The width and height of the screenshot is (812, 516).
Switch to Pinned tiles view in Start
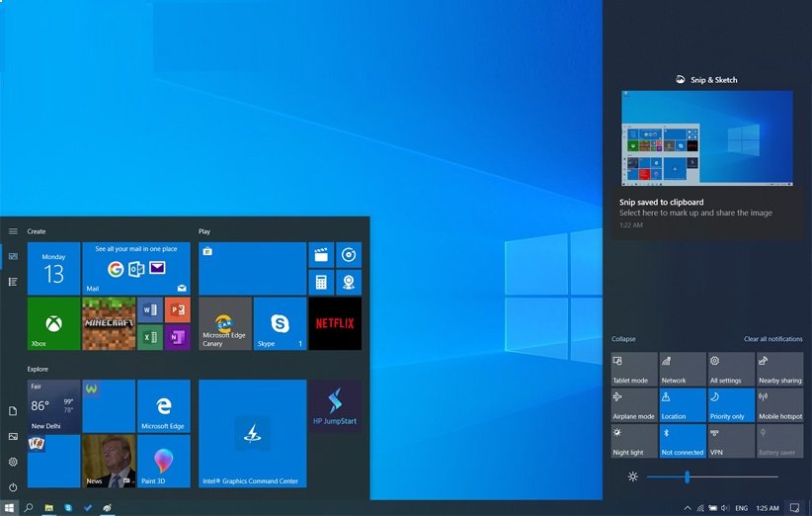tap(13, 256)
